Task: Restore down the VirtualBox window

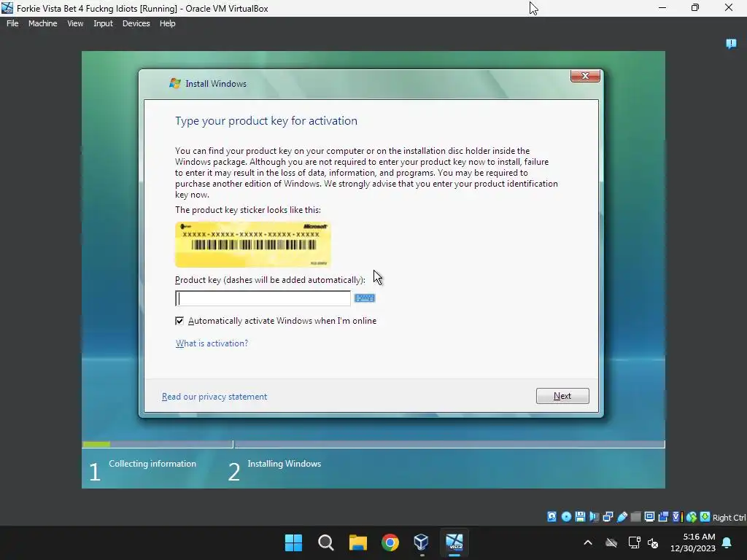Action: [695, 8]
